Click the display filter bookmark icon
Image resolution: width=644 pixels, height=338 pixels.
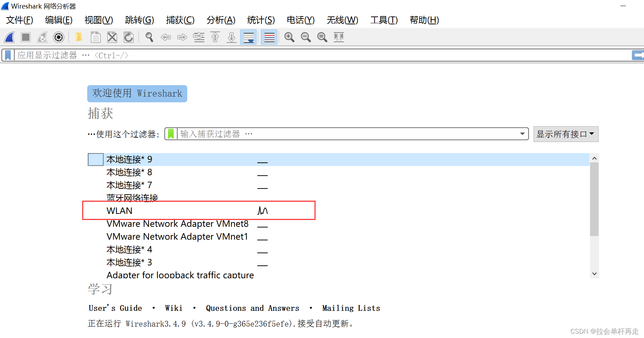click(x=8, y=55)
